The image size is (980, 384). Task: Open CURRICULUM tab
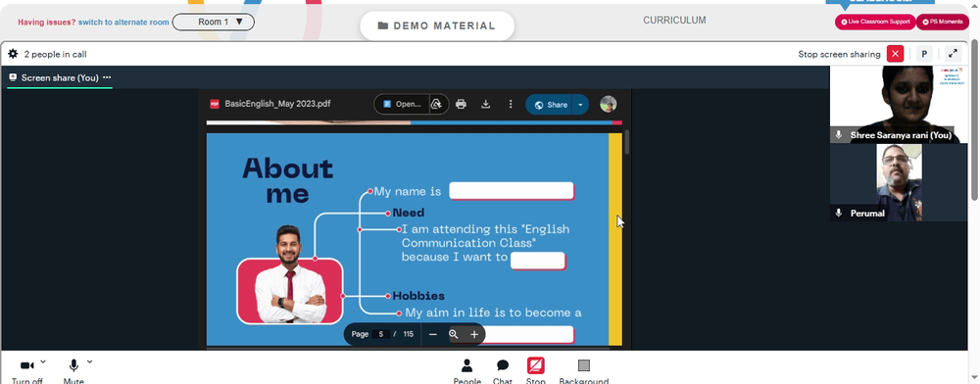pyautogui.click(x=674, y=20)
